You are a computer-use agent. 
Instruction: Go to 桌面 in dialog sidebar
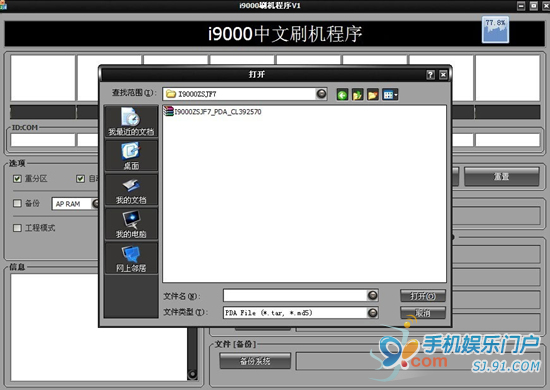coord(131,156)
